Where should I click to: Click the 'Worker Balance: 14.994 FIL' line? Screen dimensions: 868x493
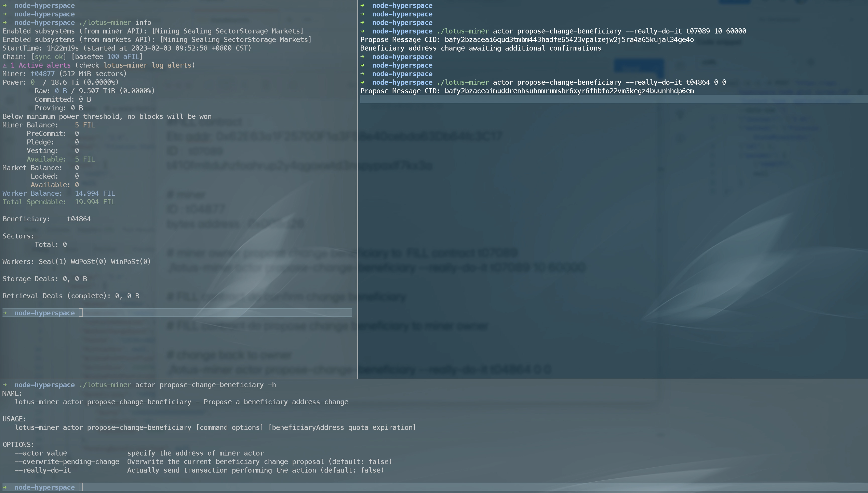click(x=59, y=193)
